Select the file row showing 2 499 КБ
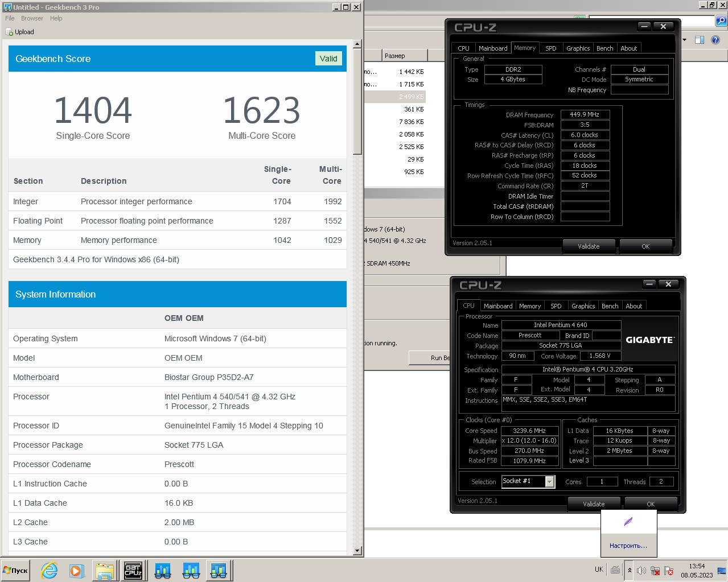728x582 pixels. point(395,97)
